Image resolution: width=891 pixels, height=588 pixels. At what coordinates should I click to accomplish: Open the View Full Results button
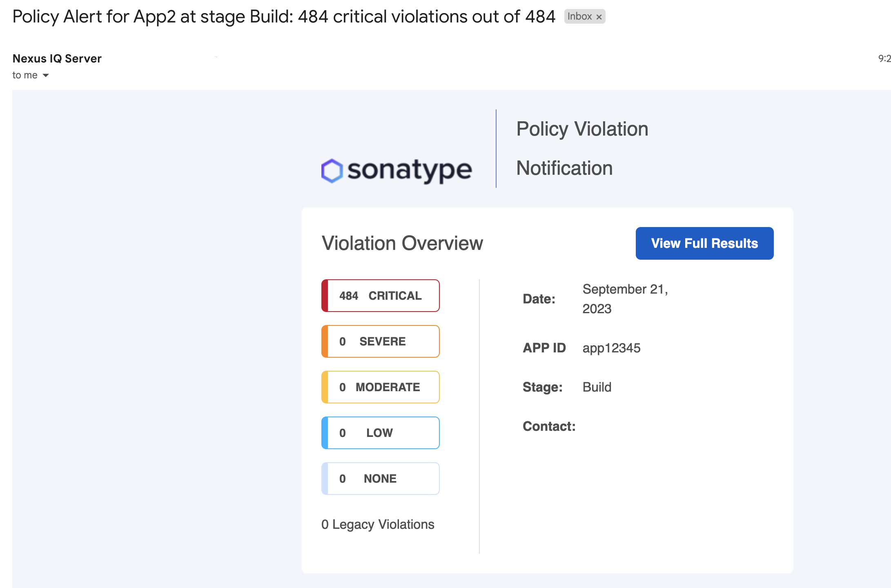pos(704,243)
